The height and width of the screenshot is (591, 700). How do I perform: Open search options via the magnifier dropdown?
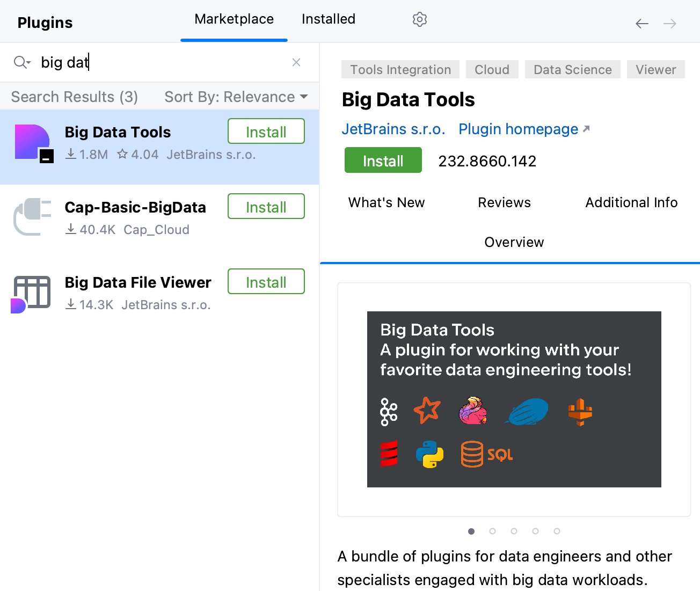pos(22,62)
